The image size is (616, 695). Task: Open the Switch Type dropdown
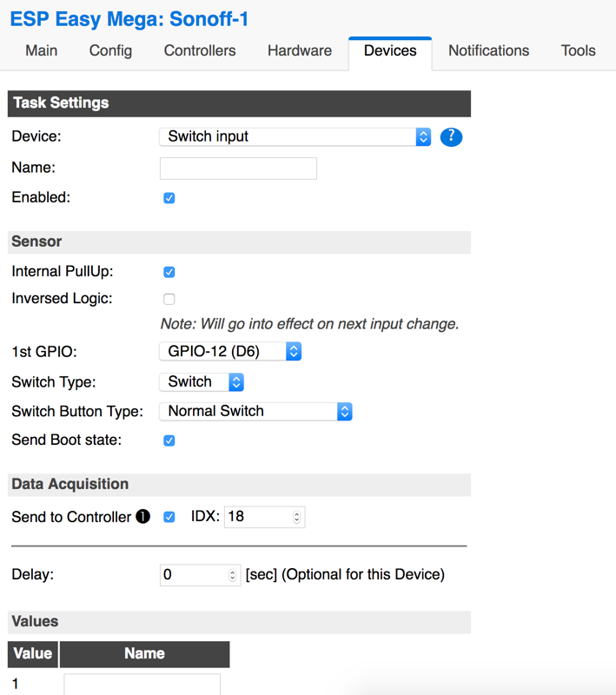pos(202,381)
